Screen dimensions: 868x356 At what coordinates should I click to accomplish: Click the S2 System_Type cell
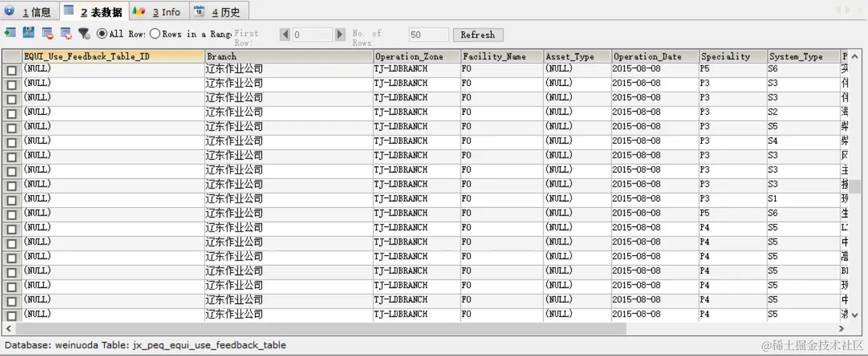(803, 112)
